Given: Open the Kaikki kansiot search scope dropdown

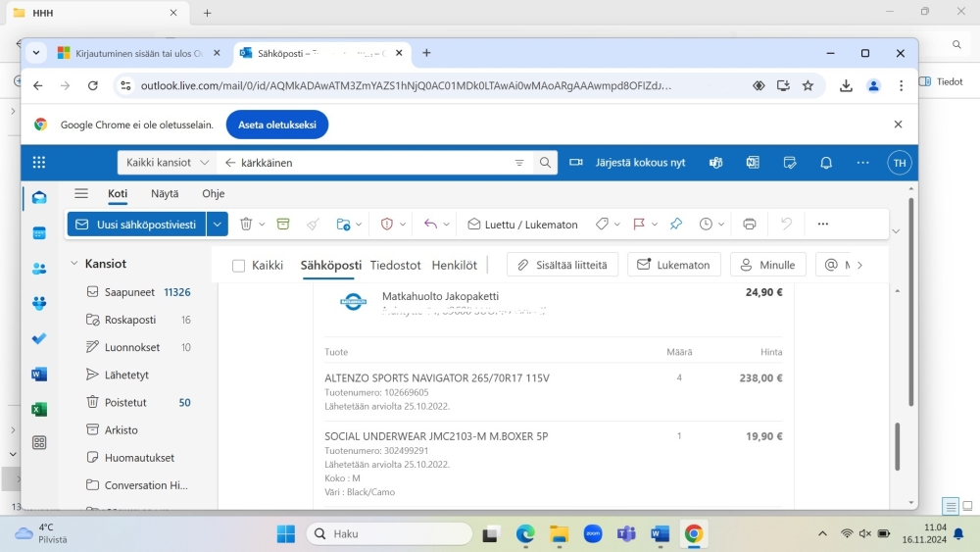Looking at the screenshot, I should tap(167, 163).
